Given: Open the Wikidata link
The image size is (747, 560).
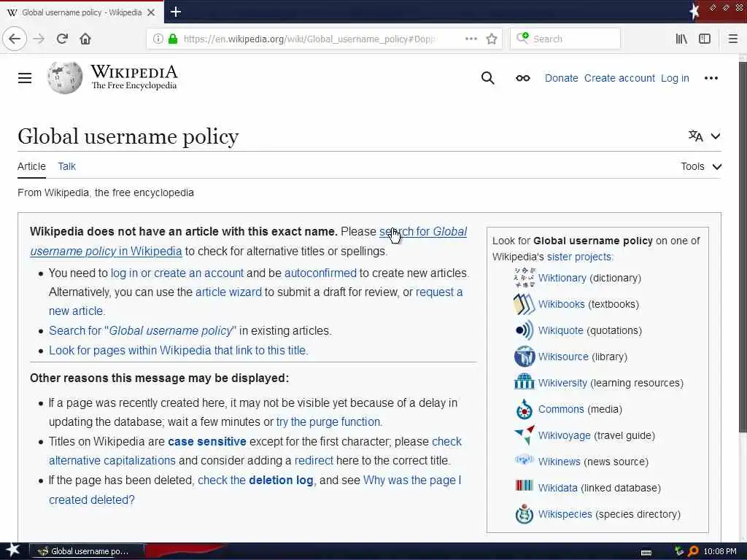Looking at the screenshot, I should point(558,488).
